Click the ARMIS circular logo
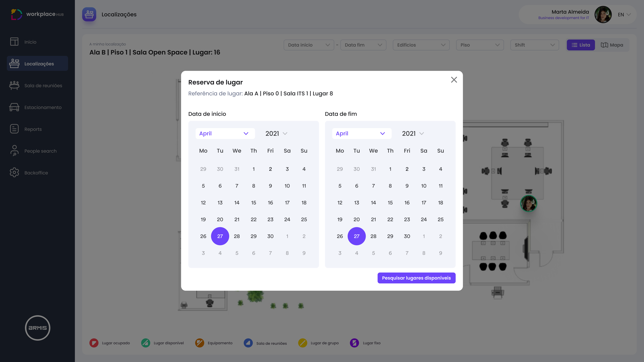Screen dimensions: 644x362 coord(38,328)
